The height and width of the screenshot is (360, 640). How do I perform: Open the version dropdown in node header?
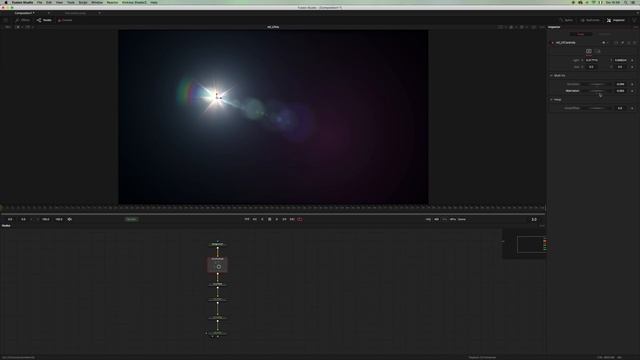(x=604, y=43)
